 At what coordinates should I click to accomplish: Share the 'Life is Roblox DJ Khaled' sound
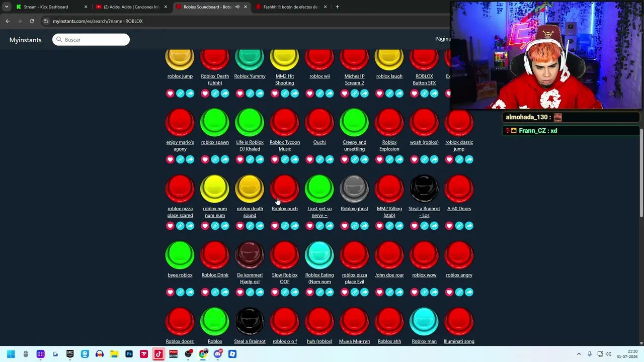260,159
